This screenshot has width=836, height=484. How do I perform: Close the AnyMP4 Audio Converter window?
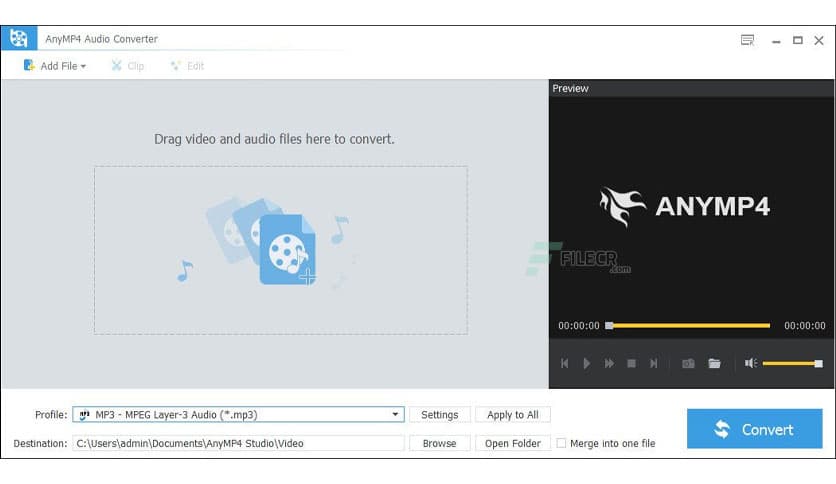tap(819, 40)
